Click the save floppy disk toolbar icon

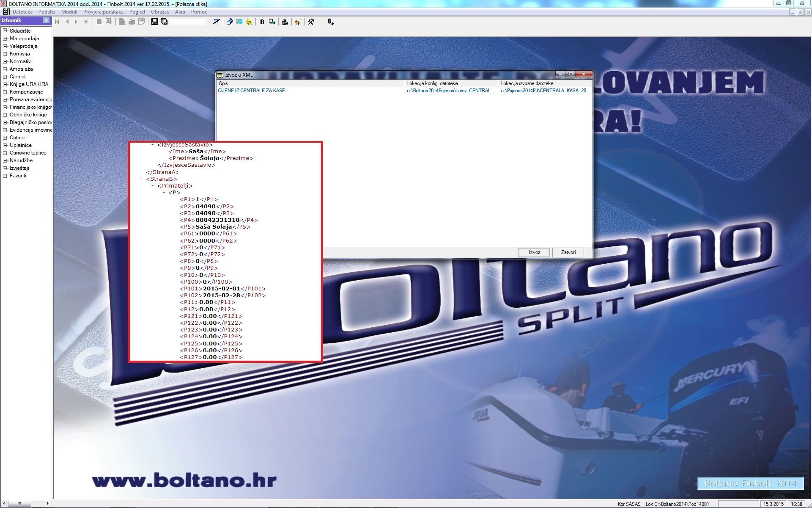[154, 22]
